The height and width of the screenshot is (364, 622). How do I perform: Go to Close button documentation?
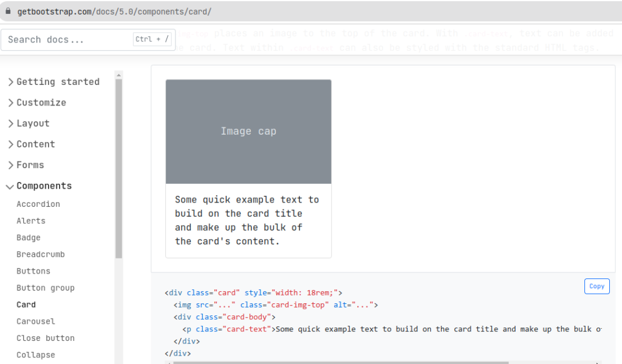[46, 338]
